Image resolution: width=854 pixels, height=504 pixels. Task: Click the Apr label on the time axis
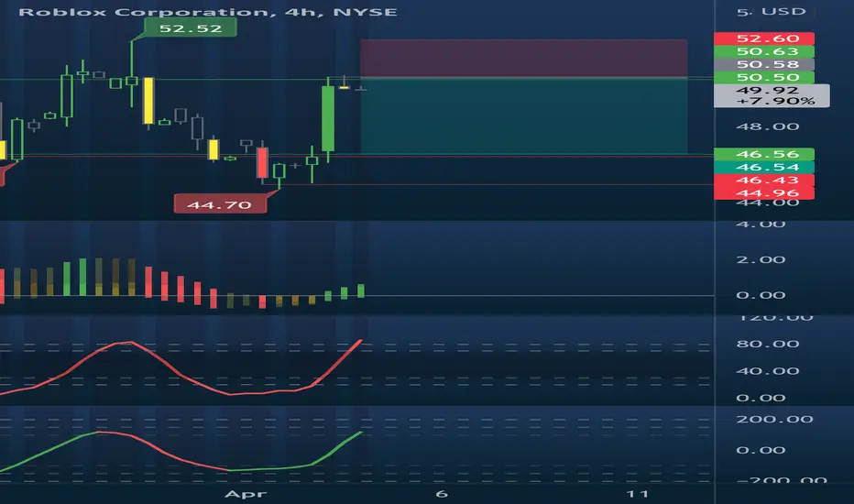coord(246,494)
